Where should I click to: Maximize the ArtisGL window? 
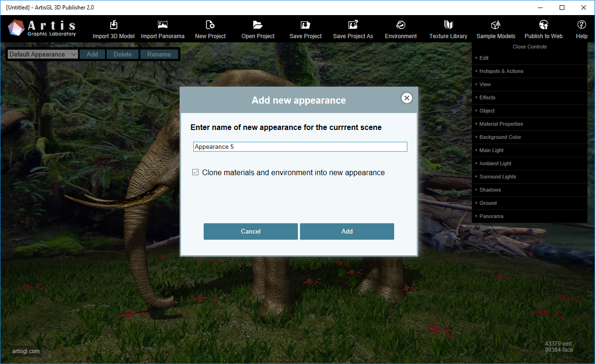pos(562,8)
